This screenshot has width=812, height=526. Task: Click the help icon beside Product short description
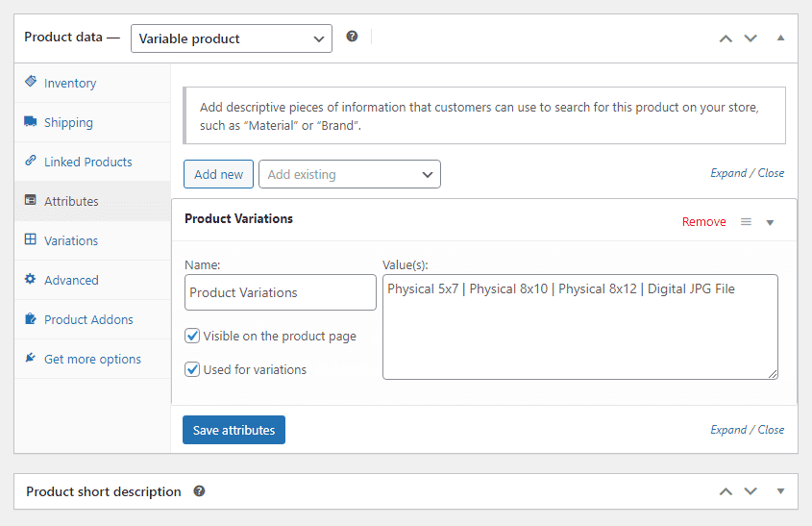[199, 490]
